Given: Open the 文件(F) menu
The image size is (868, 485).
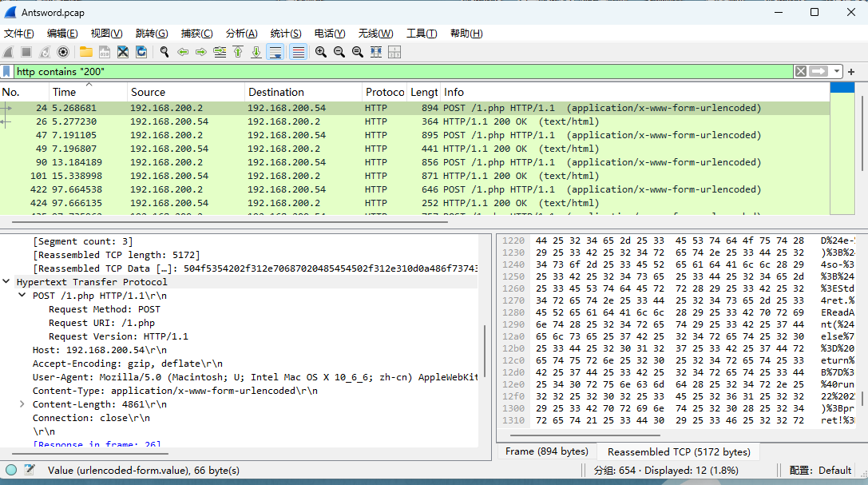Looking at the screenshot, I should click(x=19, y=34).
